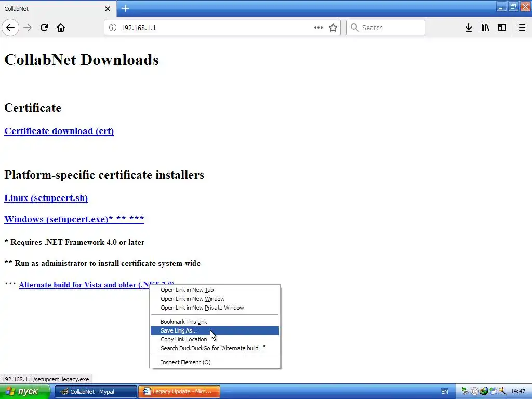Click the "Certificate" section heading
The width and height of the screenshot is (532, 399).
point(33,108)
